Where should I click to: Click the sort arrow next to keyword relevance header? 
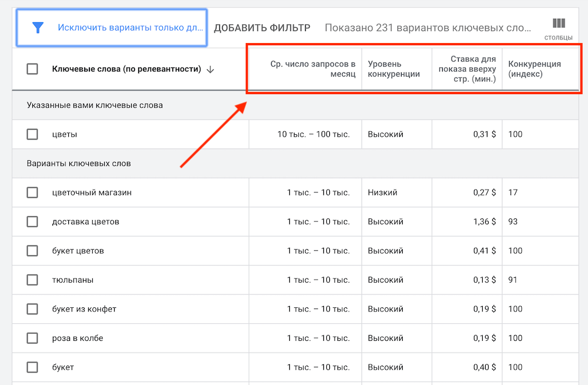point(210,69)
